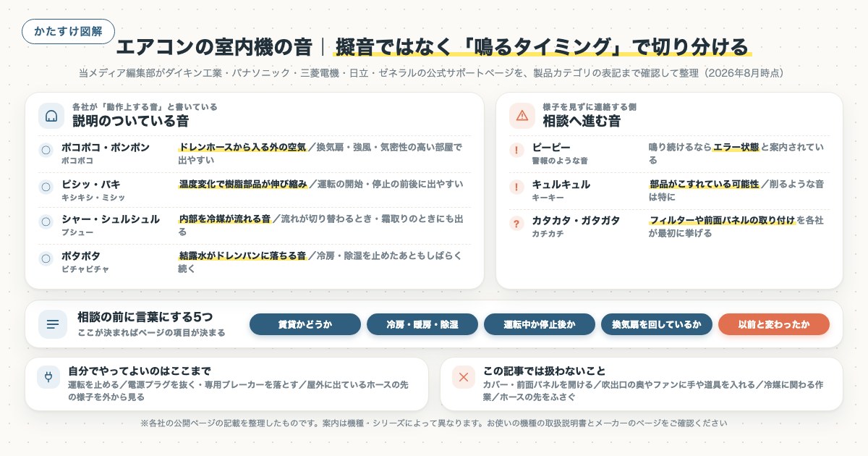
Task: Click the caption ここが決まればページの項目が決まる
Action: pyautogui.click(x=151, y=333)
